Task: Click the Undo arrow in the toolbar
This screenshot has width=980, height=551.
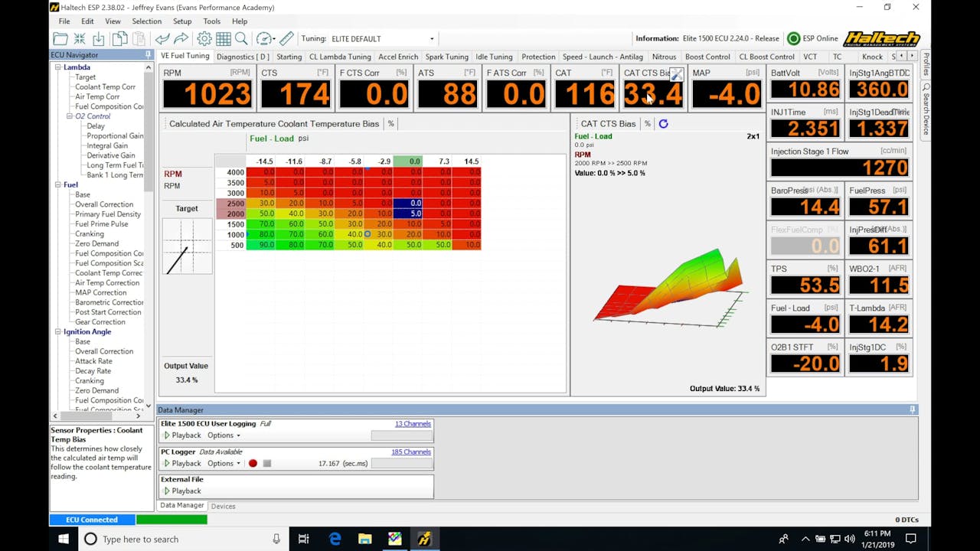Action: pyautogui.click(x=162, y=37)
